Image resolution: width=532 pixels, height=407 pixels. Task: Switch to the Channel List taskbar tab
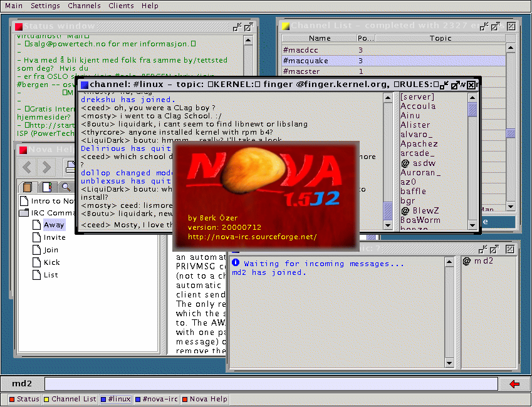coord(70,399)
